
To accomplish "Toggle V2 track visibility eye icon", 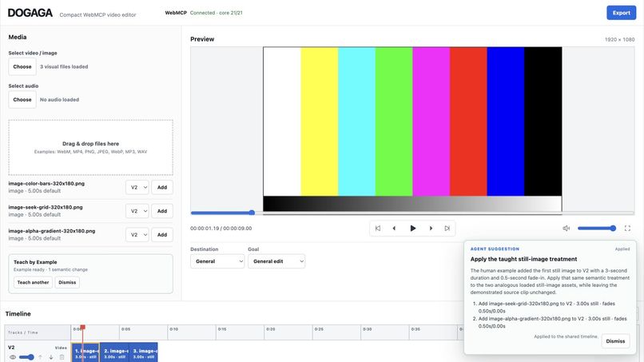I will (13, 357).
